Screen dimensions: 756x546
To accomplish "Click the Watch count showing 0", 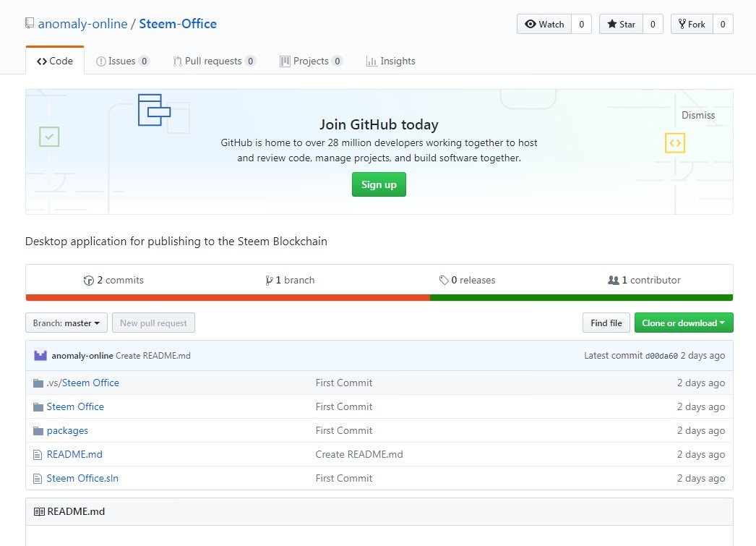I will coord(582,24).
